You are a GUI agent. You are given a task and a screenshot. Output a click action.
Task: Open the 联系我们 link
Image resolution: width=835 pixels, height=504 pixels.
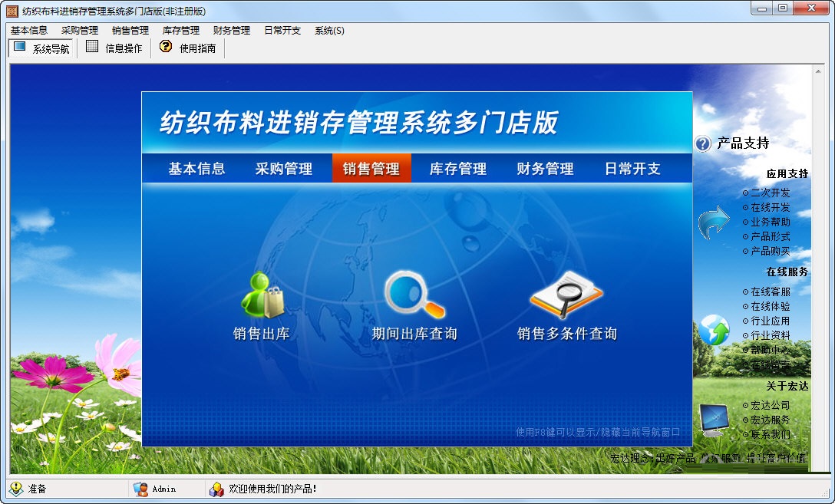[770, 434]
